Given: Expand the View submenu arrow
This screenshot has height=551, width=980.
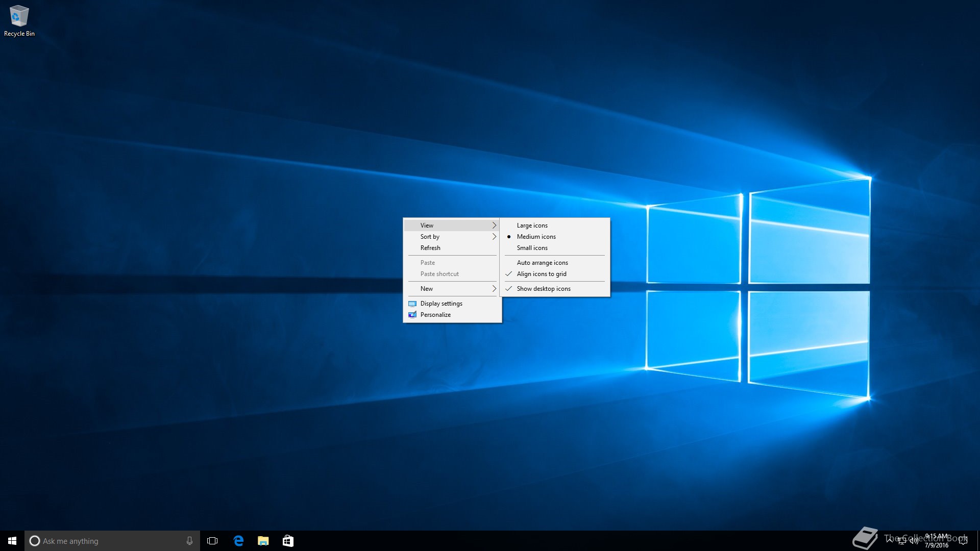Looking at the screenshot, I should point(494,226).
